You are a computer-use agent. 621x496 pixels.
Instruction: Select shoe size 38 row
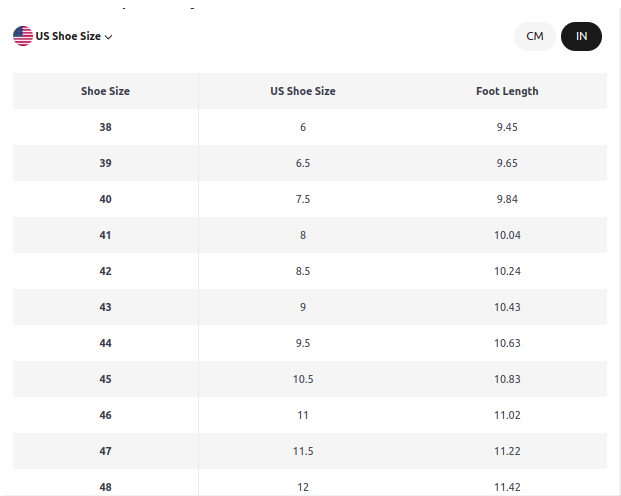tap(310, 127)
